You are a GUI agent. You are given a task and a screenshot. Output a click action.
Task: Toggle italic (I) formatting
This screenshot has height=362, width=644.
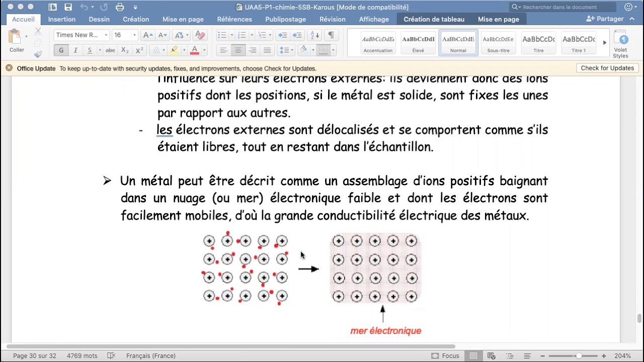[75, 50]
